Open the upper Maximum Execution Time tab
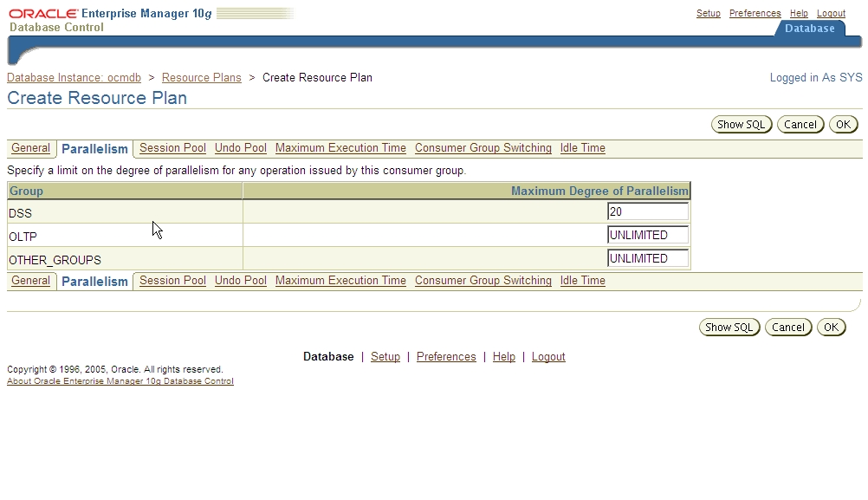 point(340,148)
